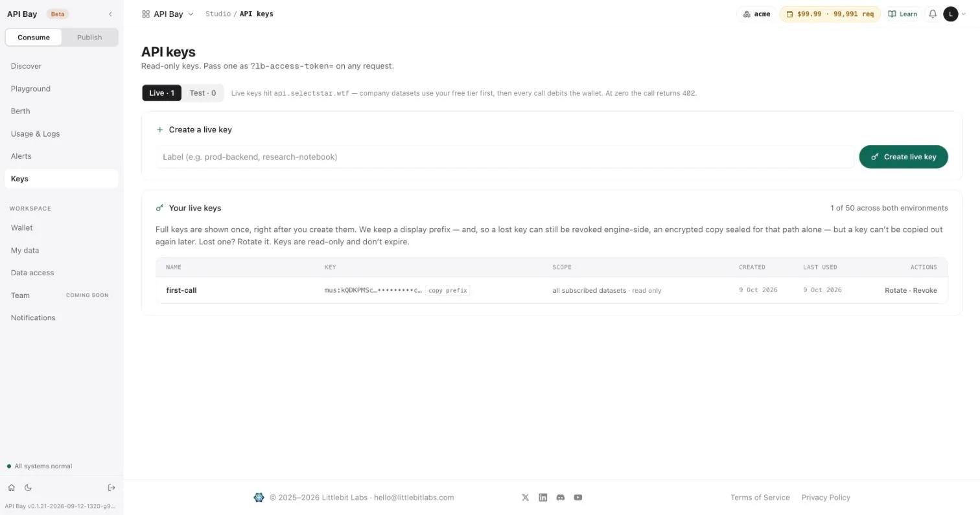This screenshot has width=980, height=515.
Task: Open Notifications in the sidebar
Action: click(x=62, y=318)
